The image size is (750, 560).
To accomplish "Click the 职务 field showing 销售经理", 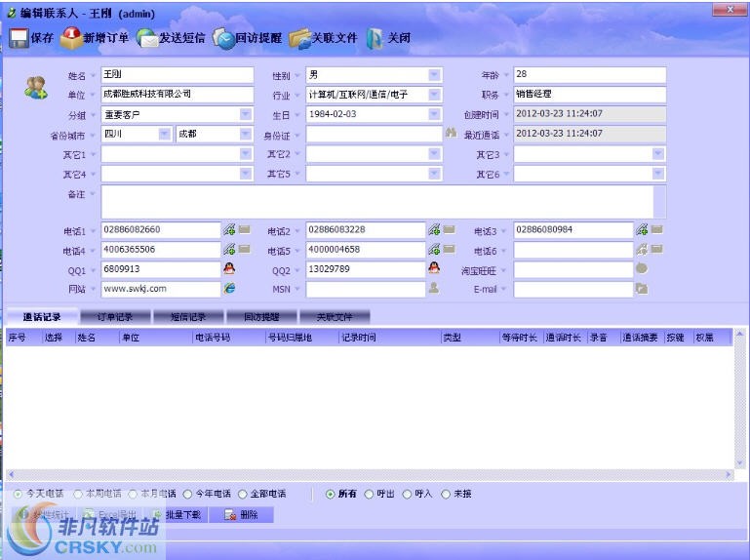I will pos(590,95).
